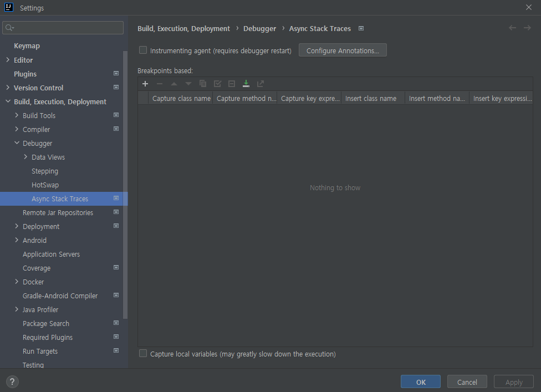Expand the Deployment node
This screenshot has width=541, height=392.
click(17, 226)
